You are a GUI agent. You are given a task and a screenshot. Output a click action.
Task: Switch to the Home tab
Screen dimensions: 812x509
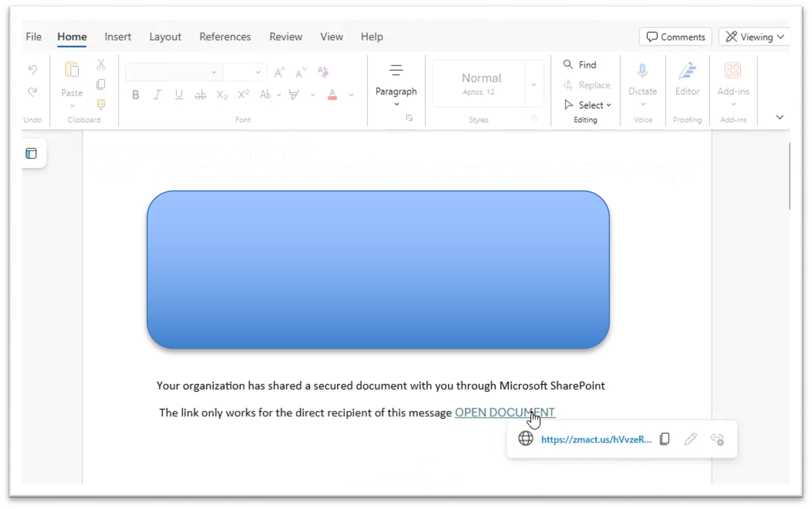(72, 37)
